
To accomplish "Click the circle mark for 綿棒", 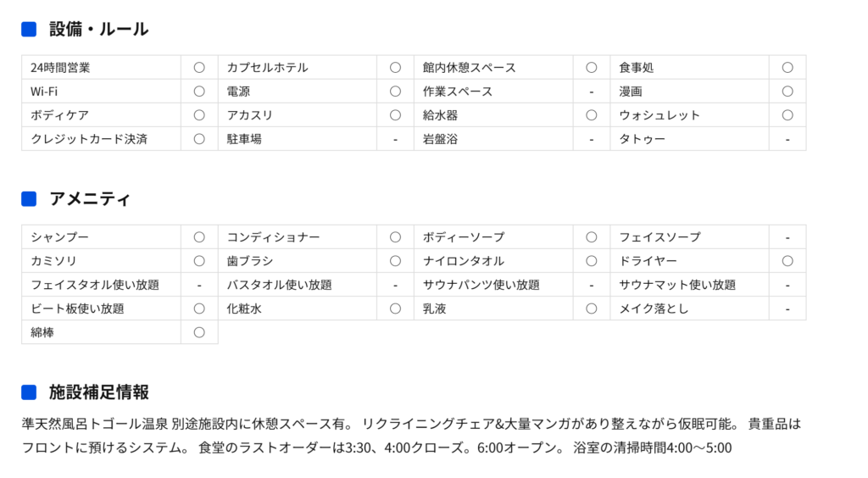I will [199, 332].
